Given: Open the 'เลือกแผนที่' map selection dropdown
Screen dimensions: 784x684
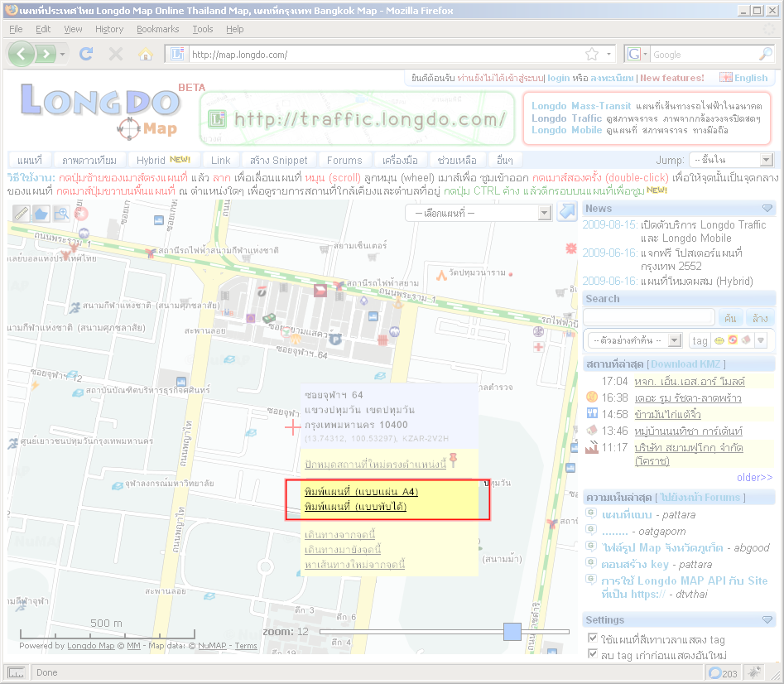Looking at the screenshot, I should [479, 213].
